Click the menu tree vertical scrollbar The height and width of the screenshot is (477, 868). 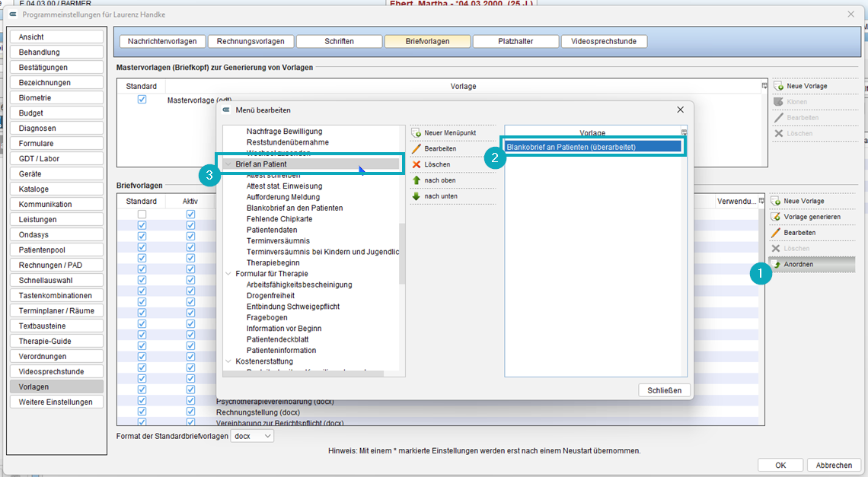point(402,253)
